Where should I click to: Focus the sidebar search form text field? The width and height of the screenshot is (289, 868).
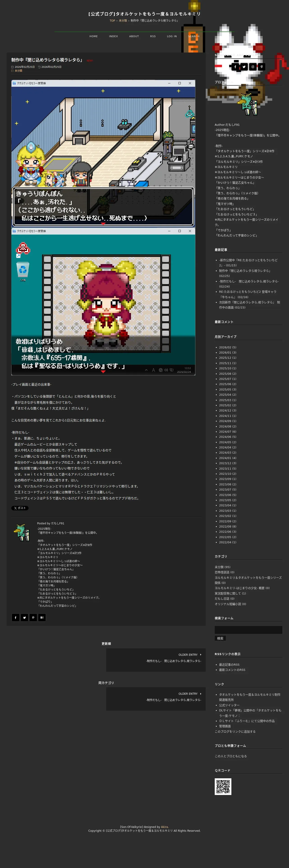click(x=248, y=630)
